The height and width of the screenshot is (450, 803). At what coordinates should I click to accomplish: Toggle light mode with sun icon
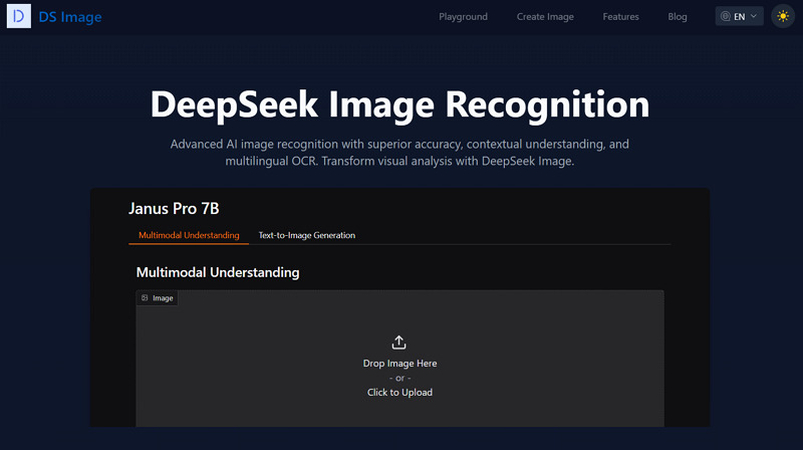click(x=783, y=16)
